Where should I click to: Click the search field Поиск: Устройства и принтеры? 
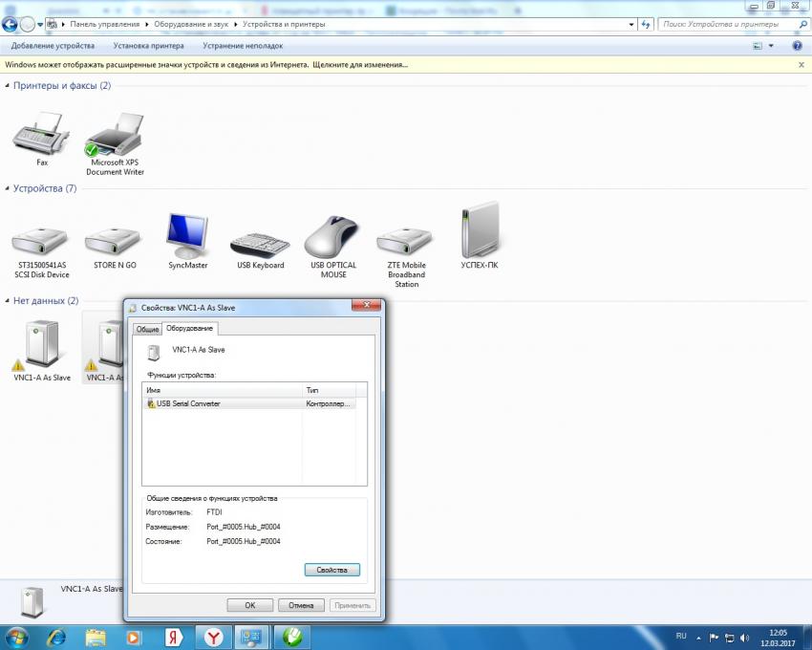pyautogui.click(x=726, y=23)
